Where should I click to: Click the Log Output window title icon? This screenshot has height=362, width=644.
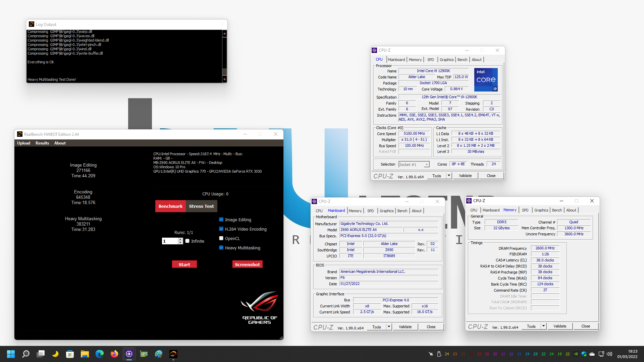32,24
